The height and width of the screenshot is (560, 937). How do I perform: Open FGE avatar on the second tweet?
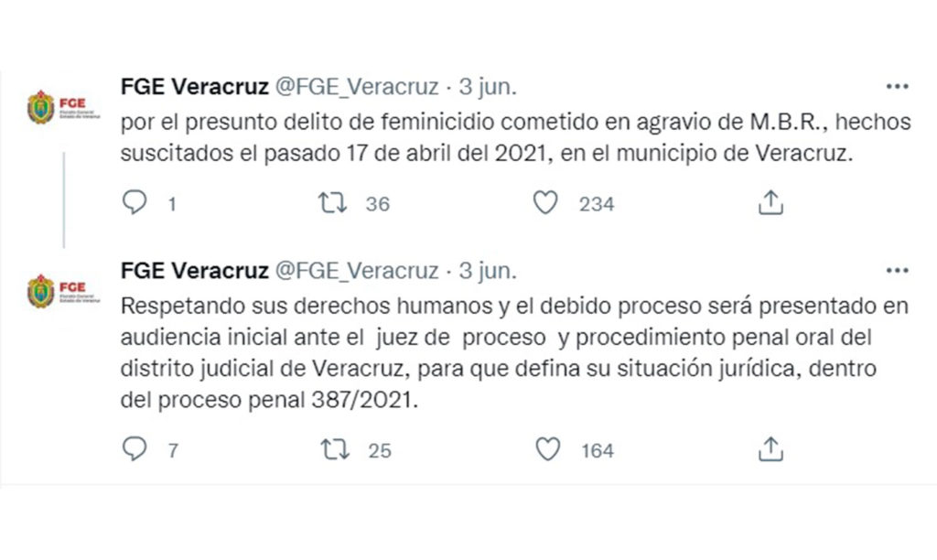coord(41,291)
